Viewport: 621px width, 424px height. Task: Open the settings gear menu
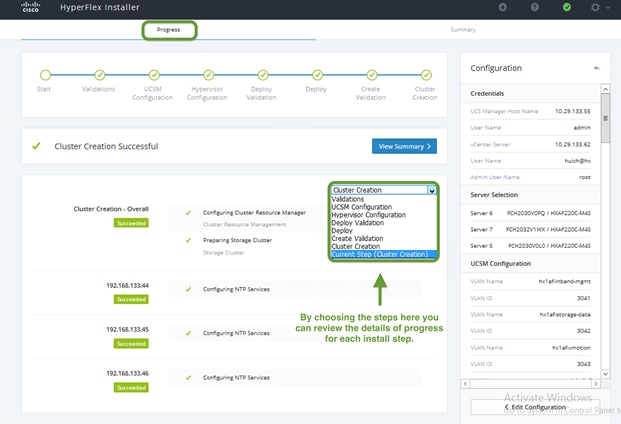point(595,7)
